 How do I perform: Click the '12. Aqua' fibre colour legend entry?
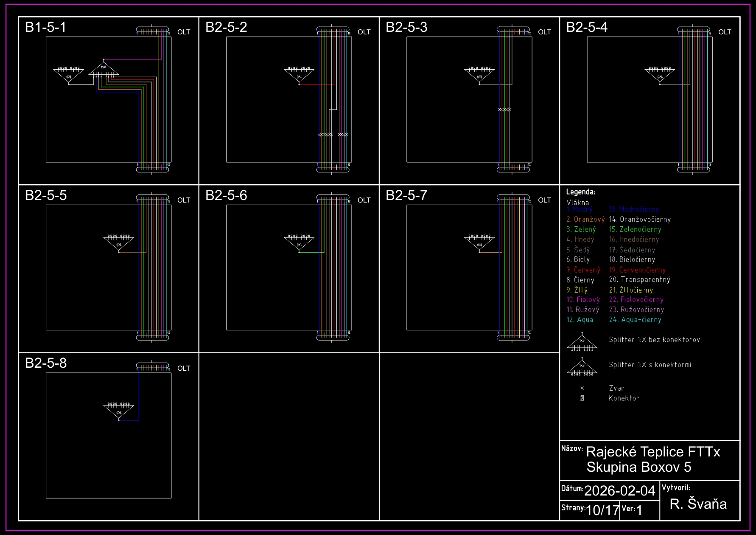[580, 320]
